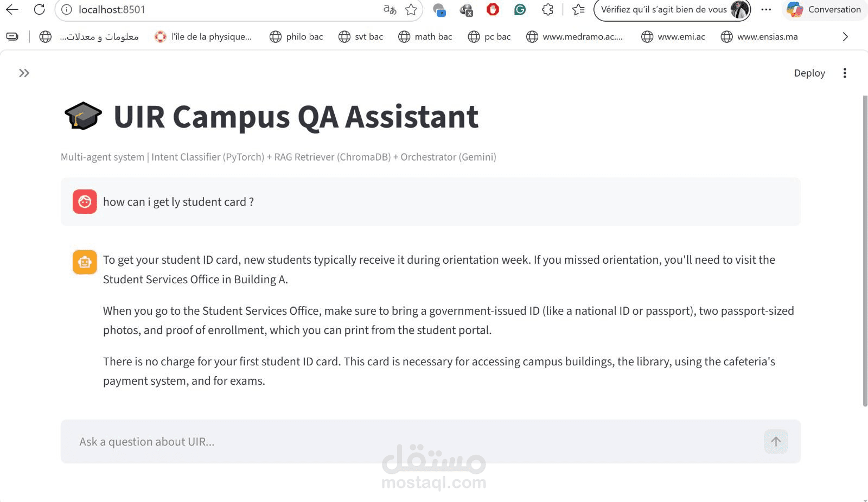868x502 pixels.
Task: Click the Grammarly extension icon
Action: pos(520,9)
